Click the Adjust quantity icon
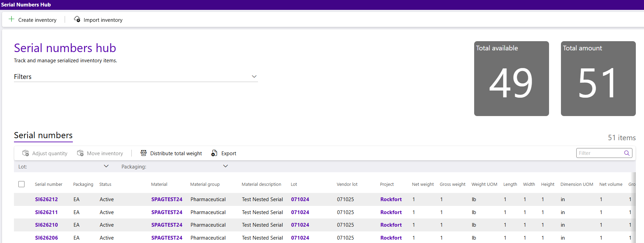This screenshot has height=243, width=644. click(x=26, y=153)
